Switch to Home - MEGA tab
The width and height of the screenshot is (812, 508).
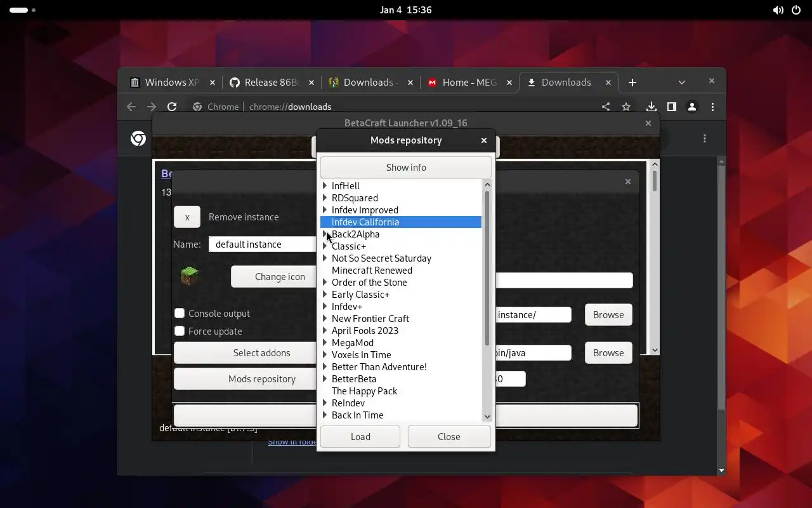(469, 83)
